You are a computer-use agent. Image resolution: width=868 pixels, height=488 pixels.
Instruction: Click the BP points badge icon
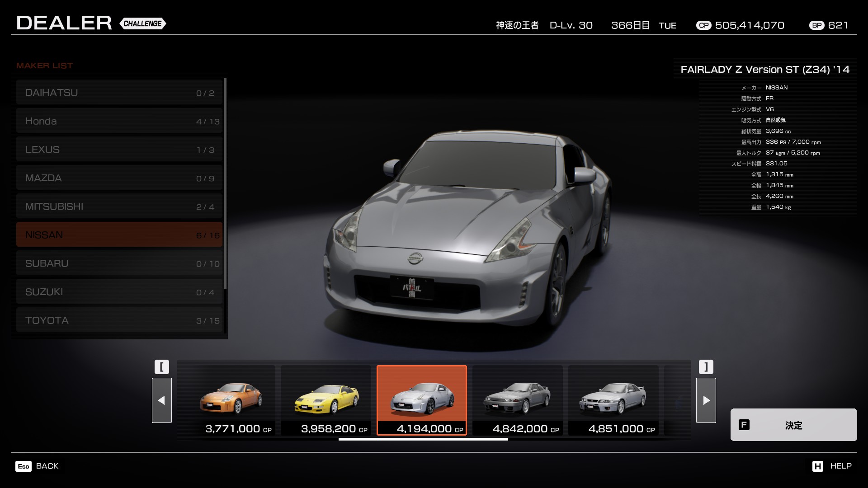817,25
